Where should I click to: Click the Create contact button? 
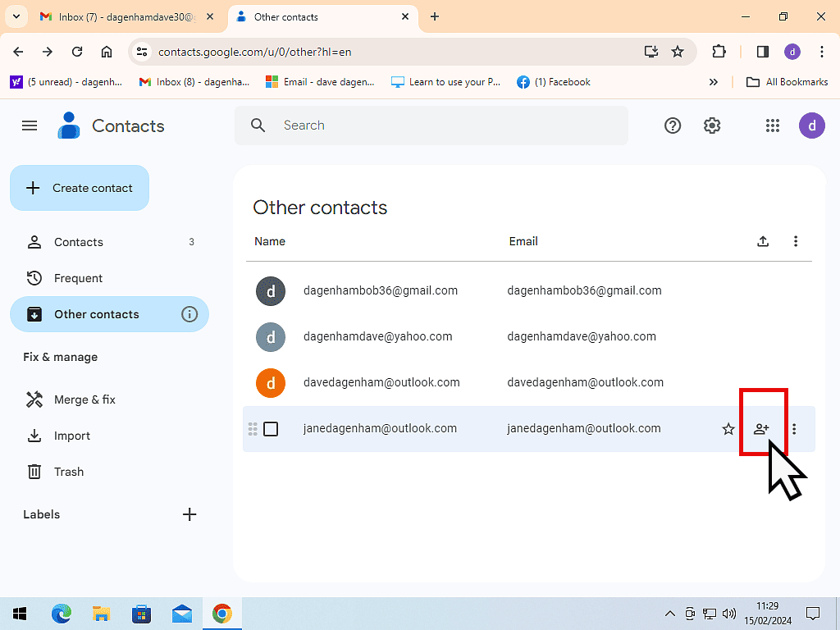[80, 188]
